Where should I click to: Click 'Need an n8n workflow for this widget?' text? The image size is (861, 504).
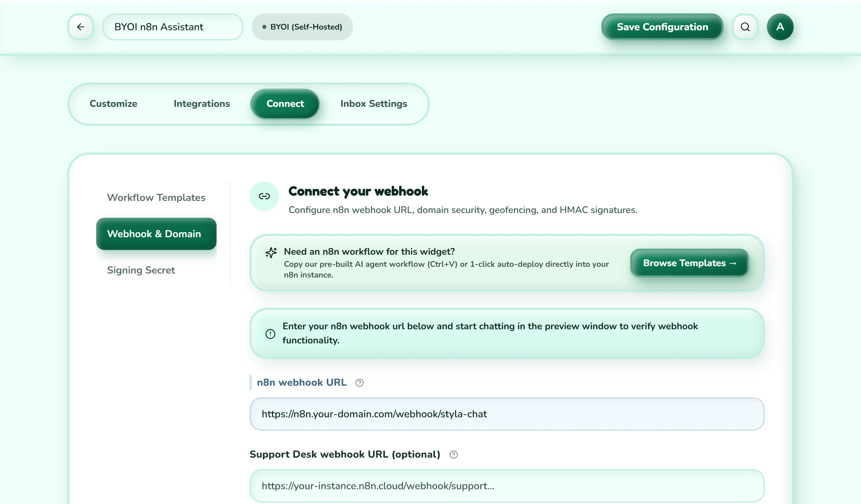[369, 252]
